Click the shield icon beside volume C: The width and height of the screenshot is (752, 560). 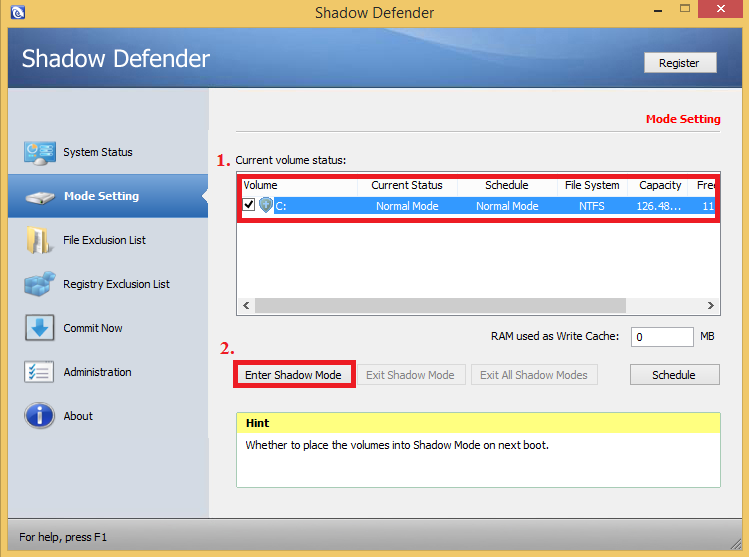click(x=265, y=206)
